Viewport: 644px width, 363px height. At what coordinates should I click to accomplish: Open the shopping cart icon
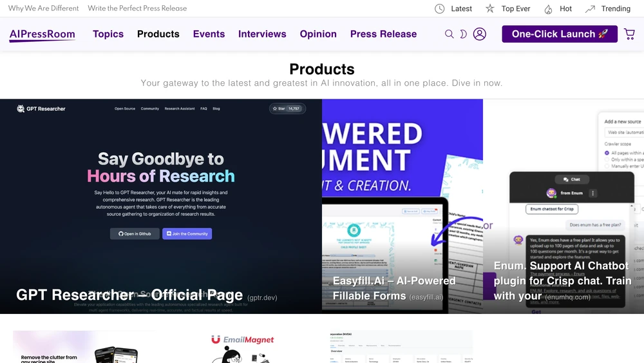[x=629, y=34]
